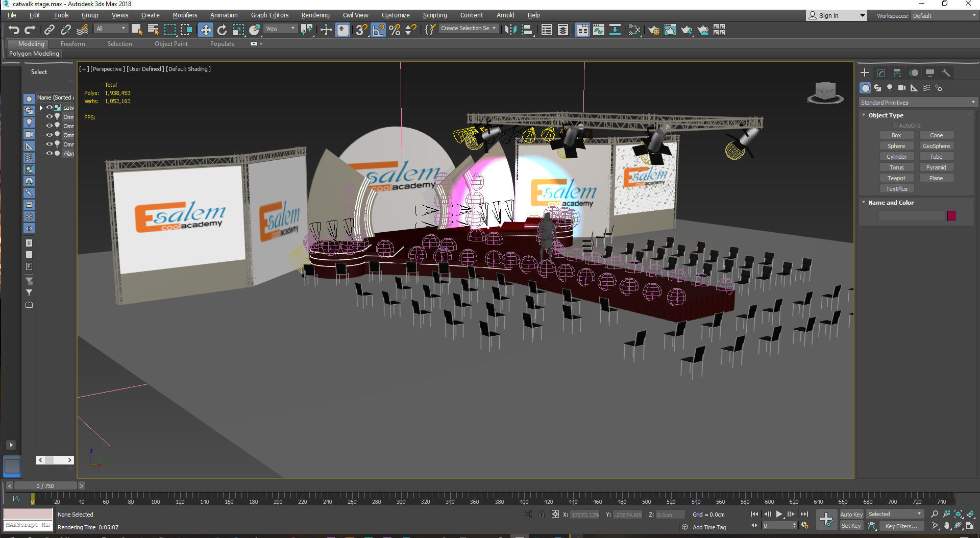This screenshot has height=538, width=980.
Task: Click Bind to Space Warp icon
Action: [82, 30]
